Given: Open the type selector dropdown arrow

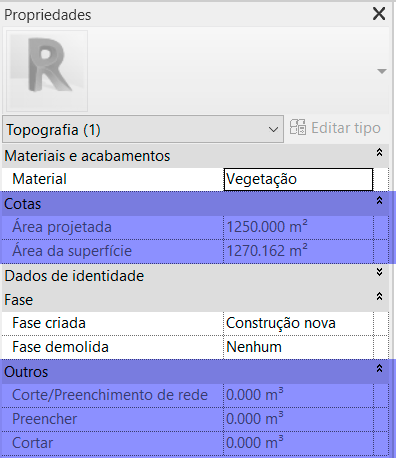Looking at the screenshot, I should (x=382, y=71).
